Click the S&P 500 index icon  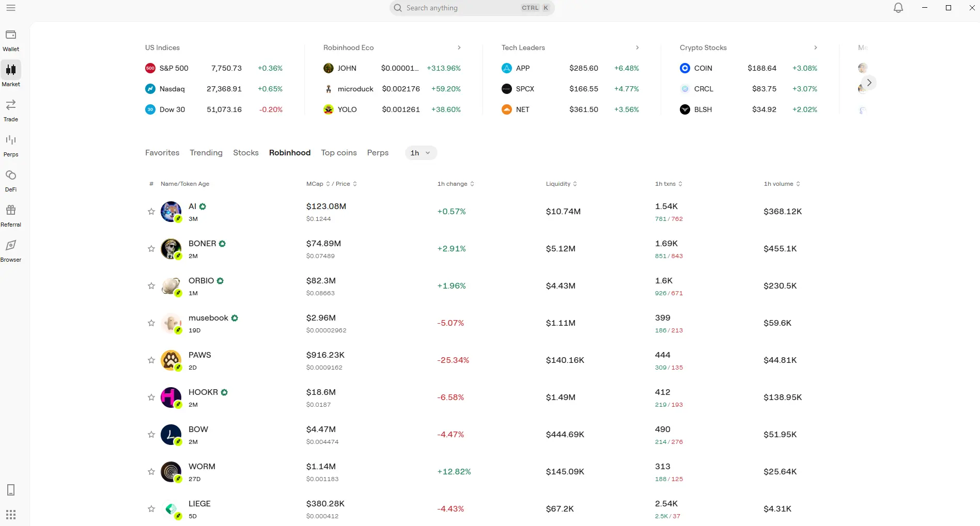150,68
